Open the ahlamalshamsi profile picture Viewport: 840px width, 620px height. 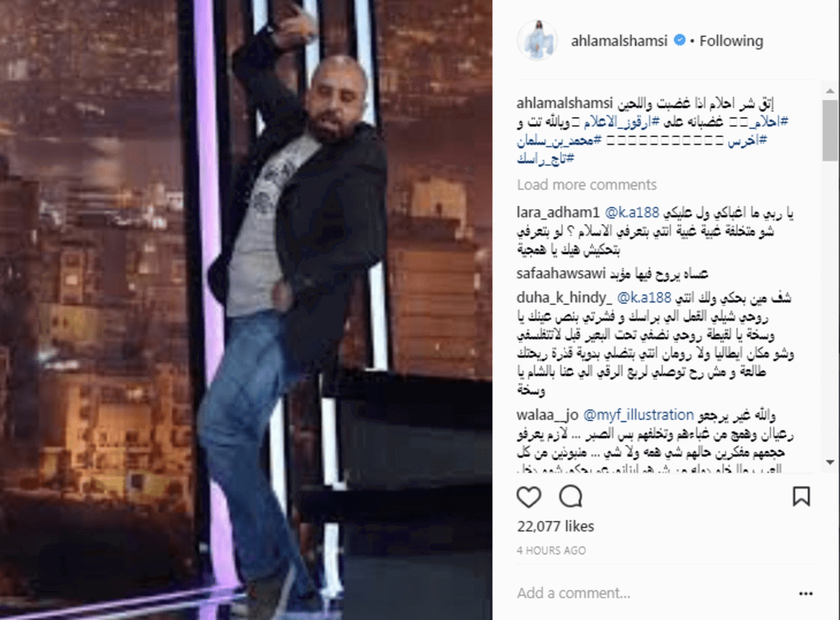click(x=537, y=41)
